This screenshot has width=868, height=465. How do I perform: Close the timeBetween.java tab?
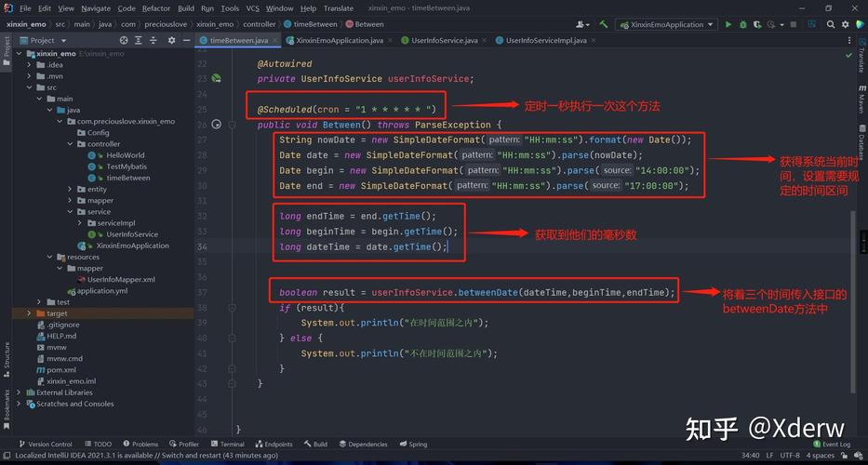click(x=276, y=40)
